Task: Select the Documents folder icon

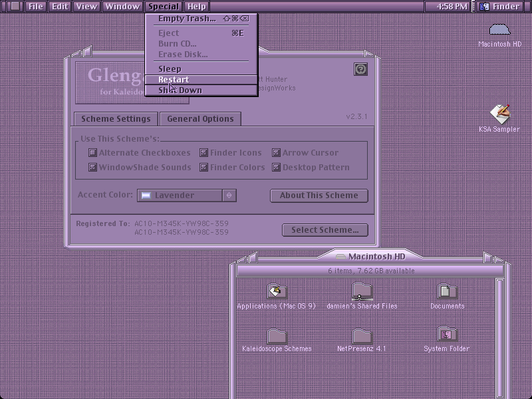Action: (x=447, y=291)
